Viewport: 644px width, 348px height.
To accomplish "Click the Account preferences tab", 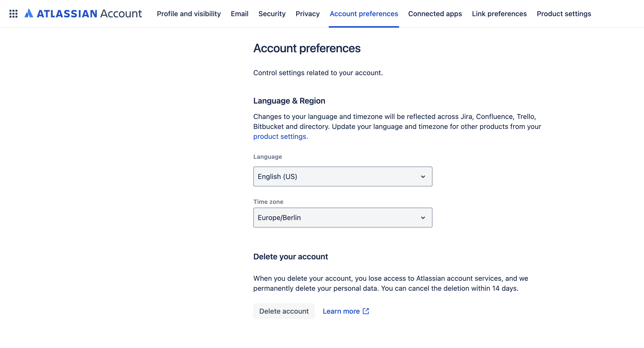I will click(364, 14).
